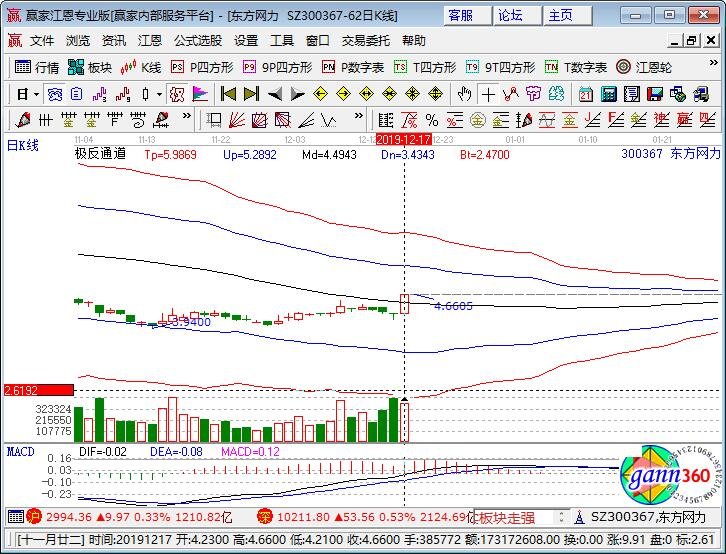Open the 板块 sector view

[89, 68]
